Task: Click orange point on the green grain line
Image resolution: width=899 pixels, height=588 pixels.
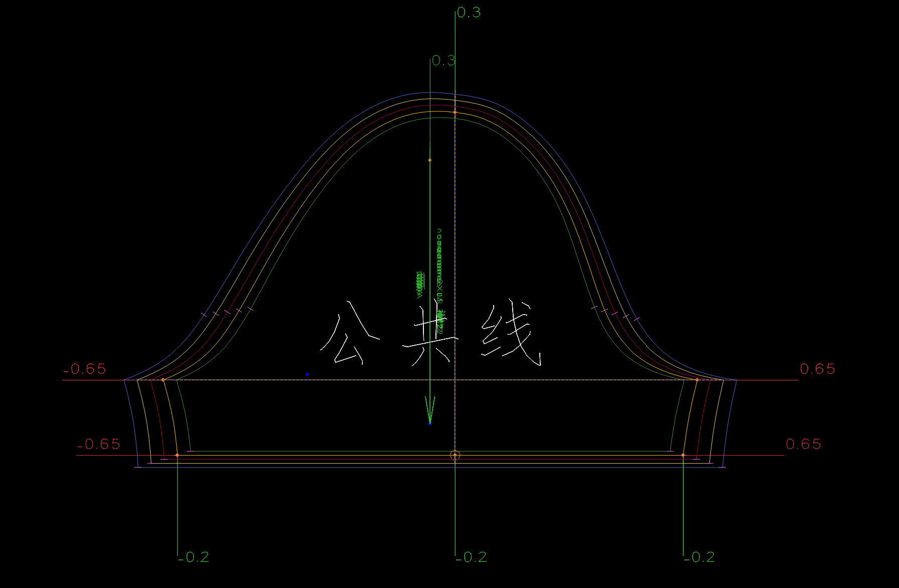Action: [x=429, y=160]
